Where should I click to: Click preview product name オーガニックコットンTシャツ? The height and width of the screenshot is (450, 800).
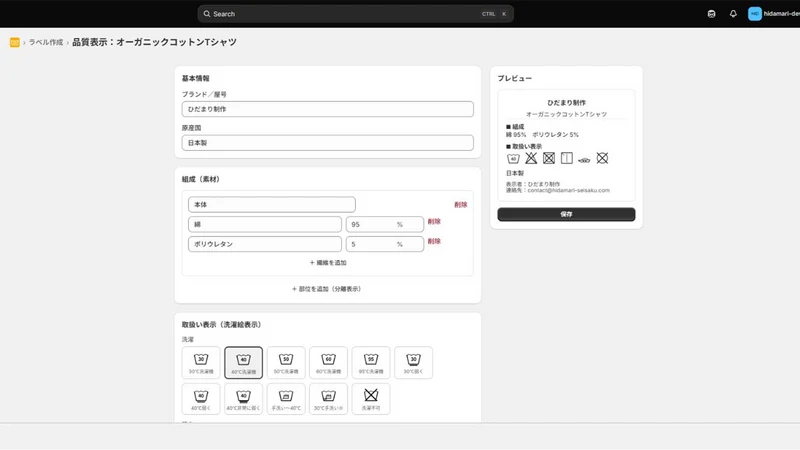click(x=566, y=114)
